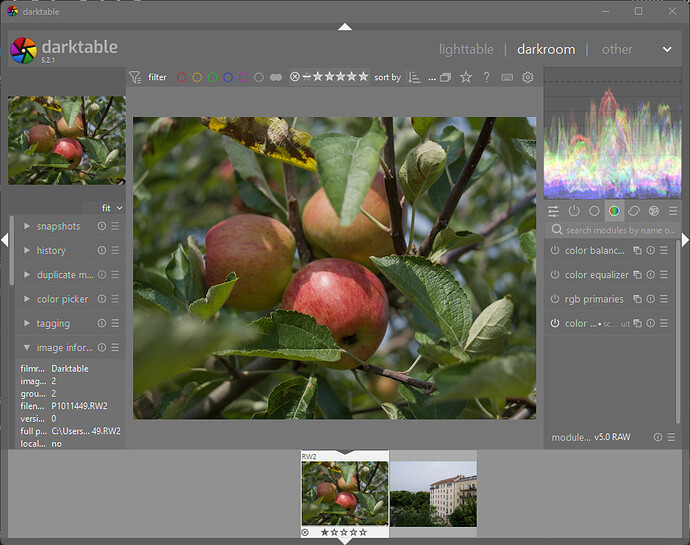Select the building thumbnail in filmstrip
This screenshot has width=690, height=545.
click(x=432, y=494)
